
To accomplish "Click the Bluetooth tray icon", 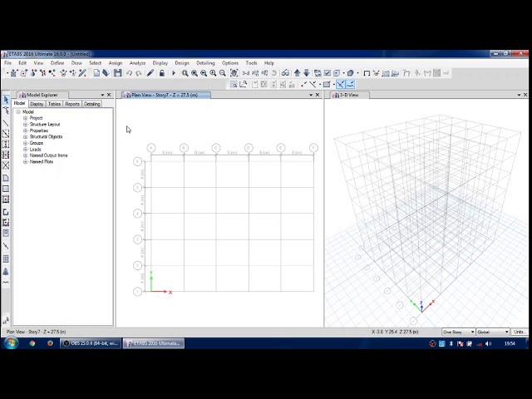I will click(451, 343).
